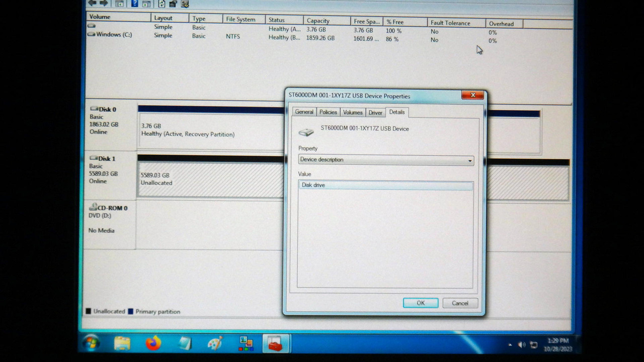
Task: Sort by the Fault Tolerance column header
Action: (456, 23)
